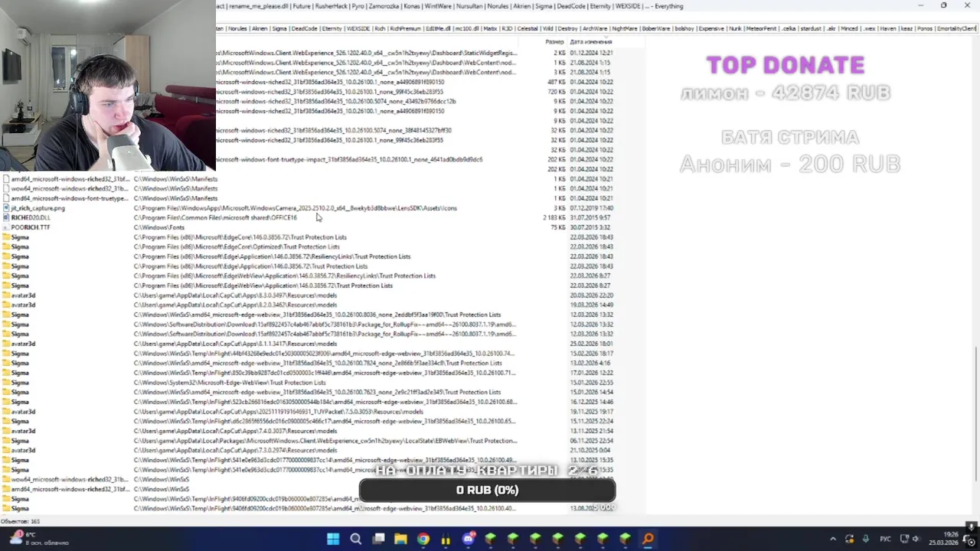This screenshot has width=980, height=551.
Task: Click OFFICE16 path of RICHED20.DLL
Action: [x=215, y=217]
